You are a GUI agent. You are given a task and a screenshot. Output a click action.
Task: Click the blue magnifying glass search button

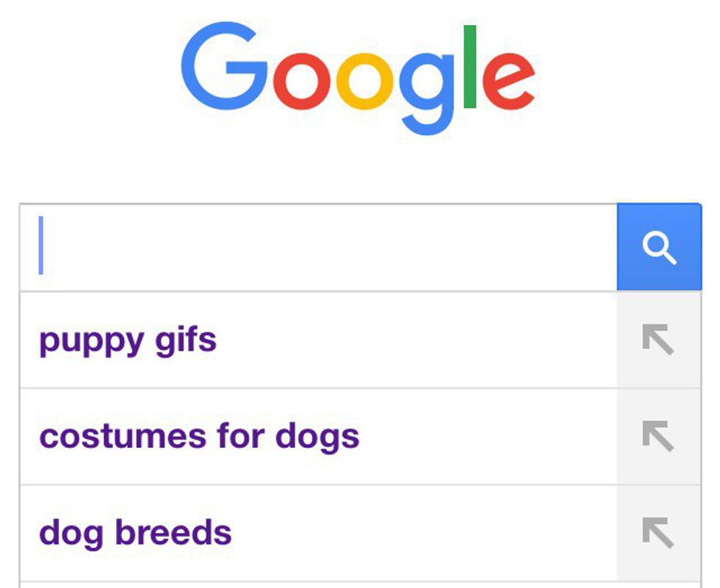pos(659,248)
